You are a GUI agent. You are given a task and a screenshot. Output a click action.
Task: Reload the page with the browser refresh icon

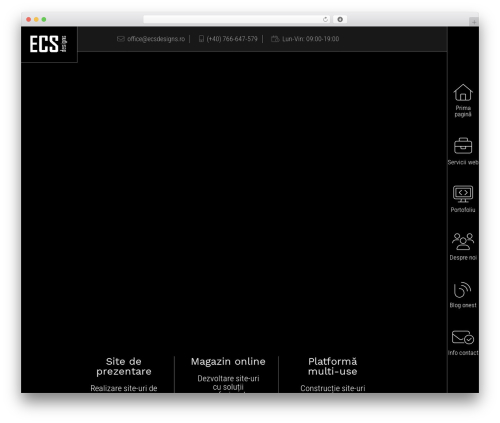325,19
